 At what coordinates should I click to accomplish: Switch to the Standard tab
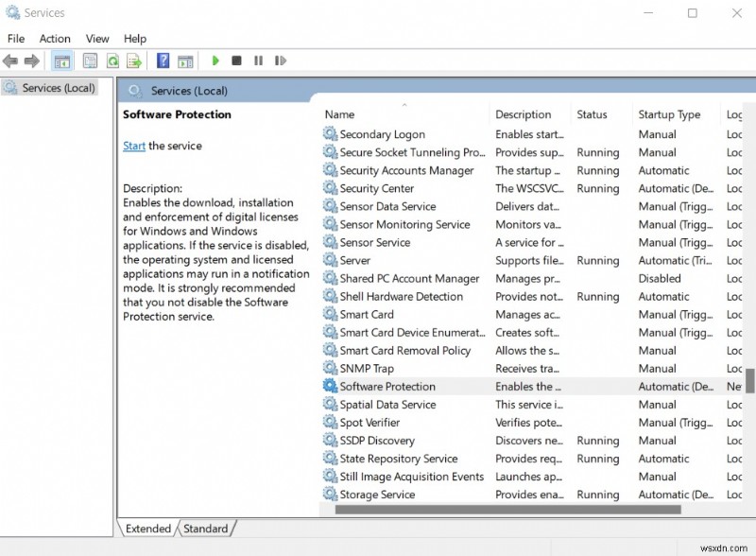coord(205,529)
